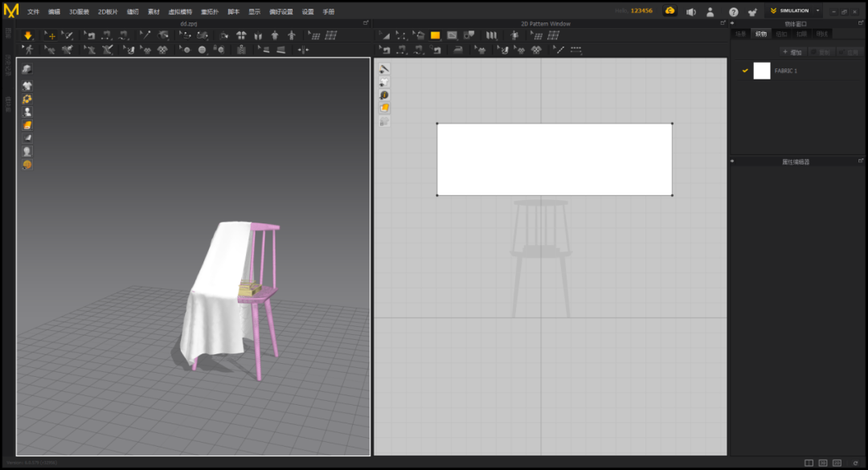The width and height of the screenshot is (868, 470).
Task: Select the orange rectangle pattern tool
Action: tap(435, 35)
